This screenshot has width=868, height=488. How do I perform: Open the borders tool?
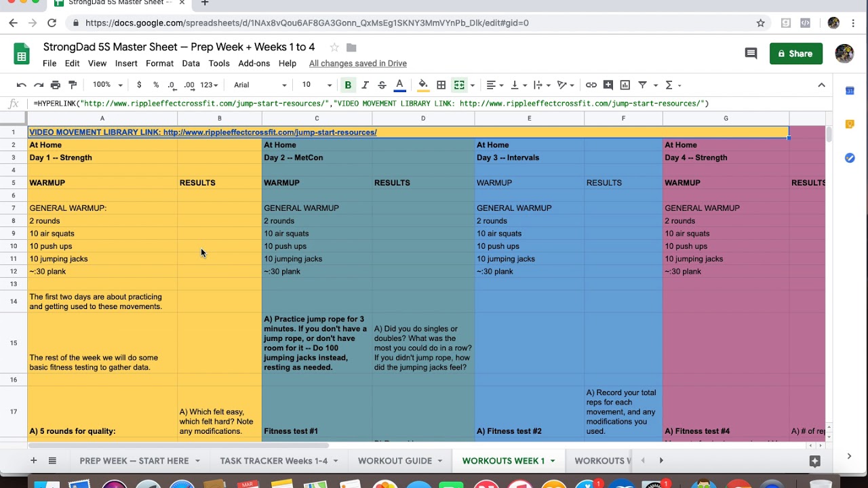[441, 85]
